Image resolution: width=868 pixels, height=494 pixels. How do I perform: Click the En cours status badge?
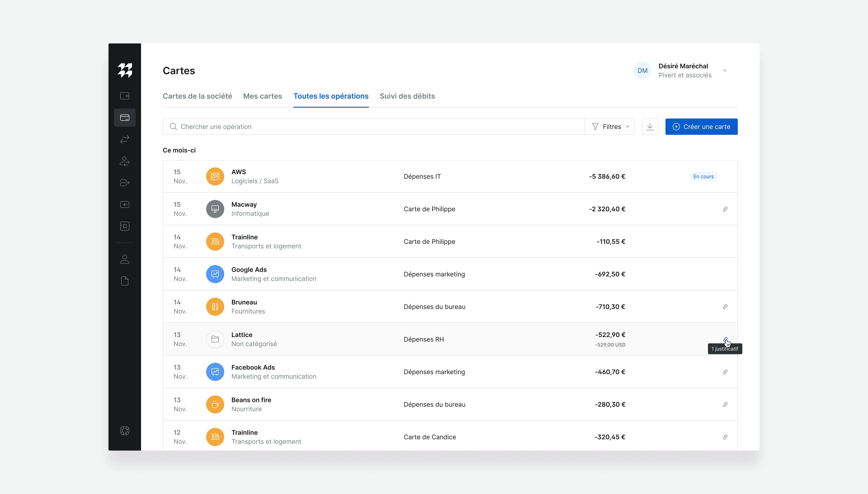(703, 176)
